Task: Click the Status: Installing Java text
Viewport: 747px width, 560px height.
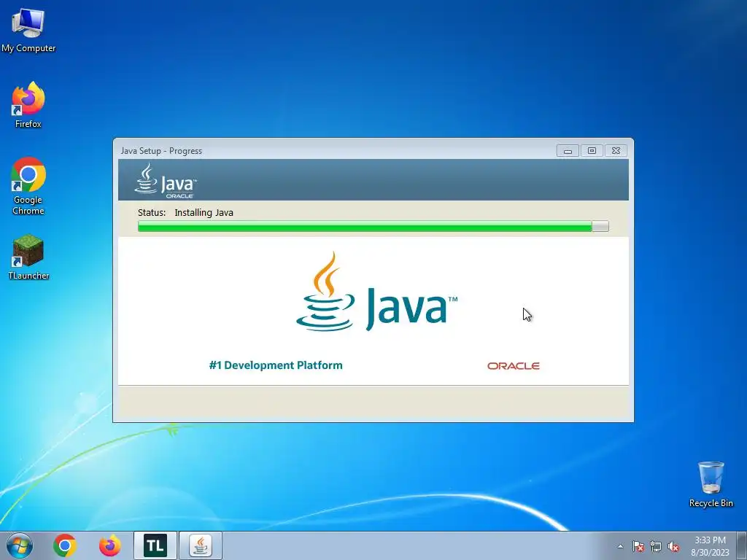Action: click(185, 212)
